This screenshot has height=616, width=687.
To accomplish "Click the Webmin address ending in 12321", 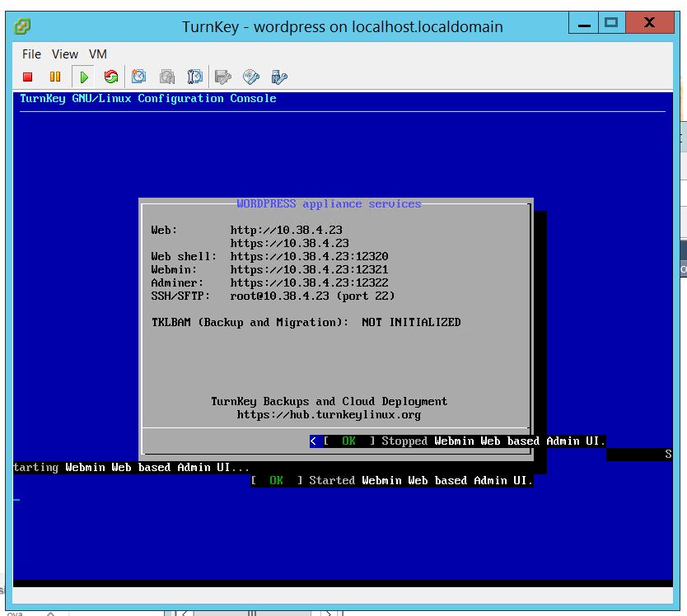I will 309,269.
